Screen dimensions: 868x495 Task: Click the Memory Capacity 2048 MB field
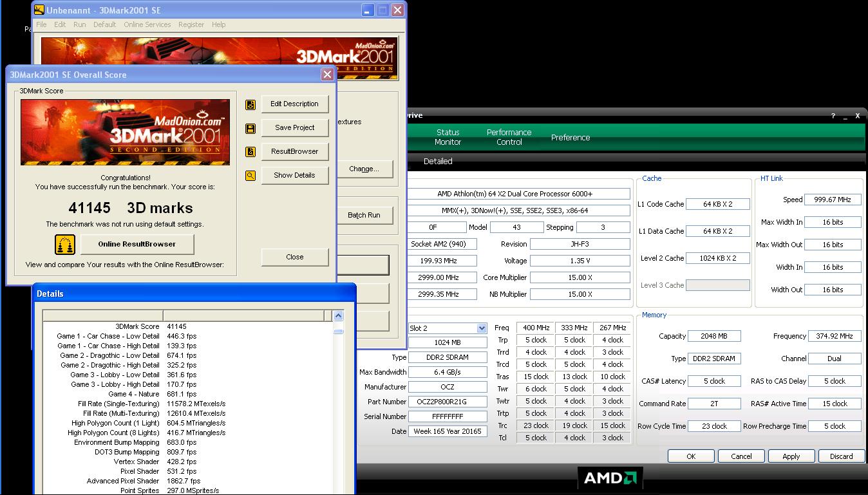click(x=714, y=336)
